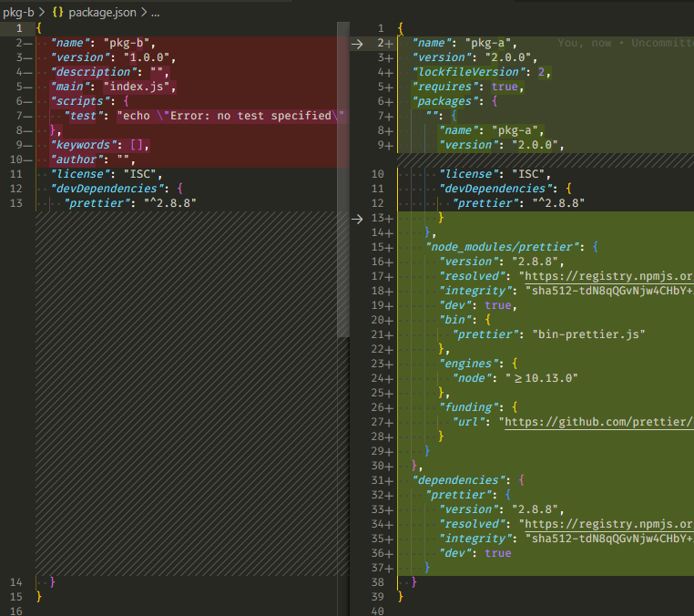Click the "bin-prettier.js" value
Screen dimensions: 694x616
coord(588,334)
